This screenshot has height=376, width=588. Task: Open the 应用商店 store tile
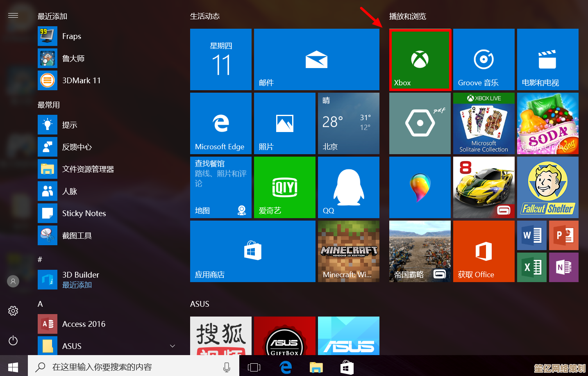pyautogui.click(x=252, y=251)
